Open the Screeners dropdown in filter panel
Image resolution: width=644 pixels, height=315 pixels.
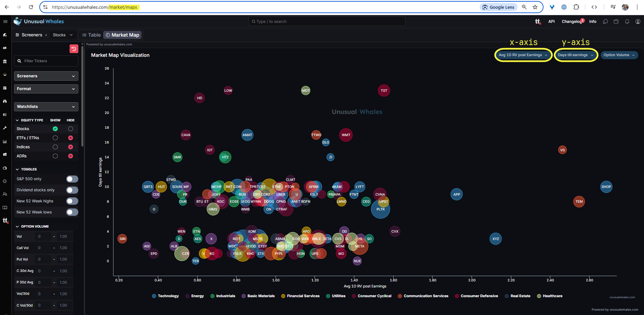point(46,76)
